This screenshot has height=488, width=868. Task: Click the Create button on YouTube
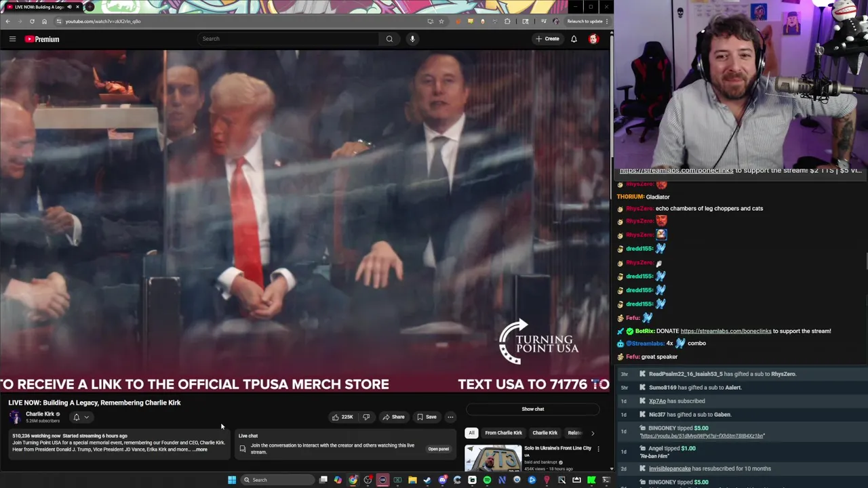tap(547, 39)
